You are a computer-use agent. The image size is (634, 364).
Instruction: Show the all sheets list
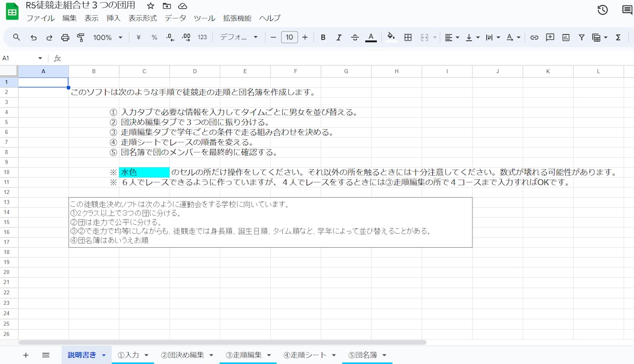[46, 355]
